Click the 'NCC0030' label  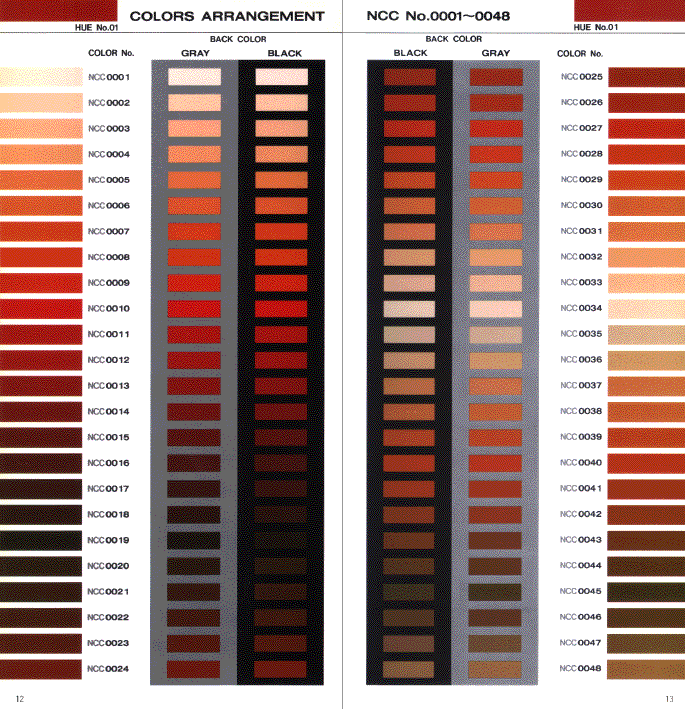pyautogui.click(x=581, y=206)
